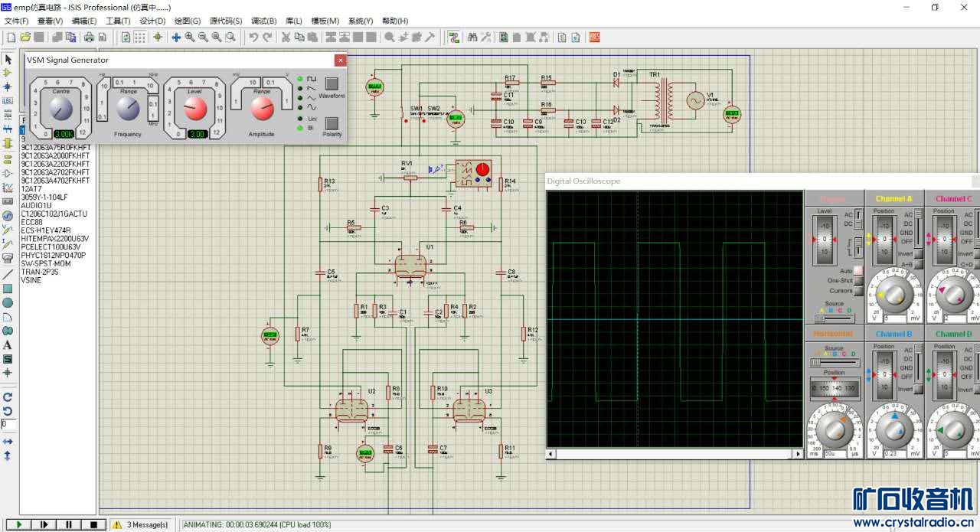Click the Channel A volts-per-division dial
Viewport: 980px width, 532px height.
point(894,295)
